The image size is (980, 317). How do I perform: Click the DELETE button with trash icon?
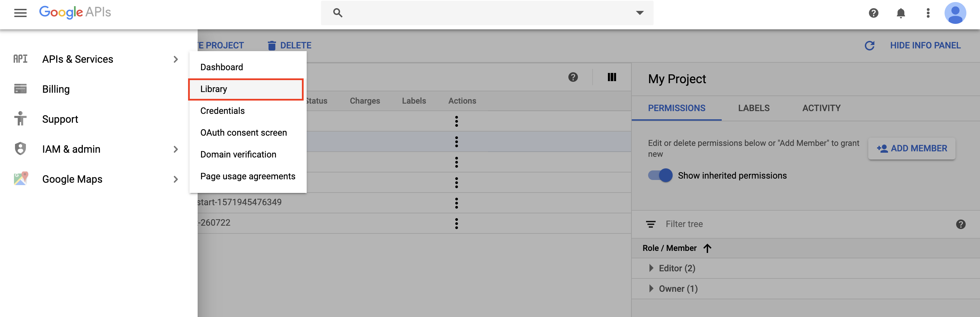(x=290, y=46)
